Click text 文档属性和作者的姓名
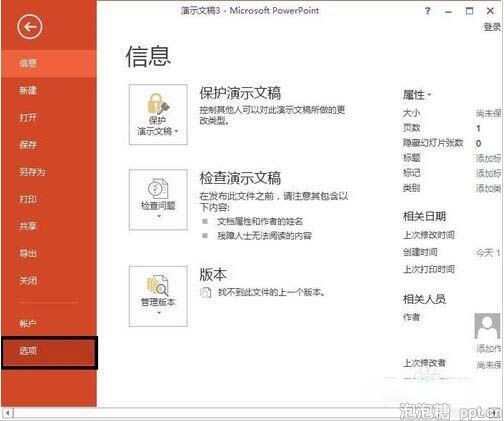 [260, 221]
